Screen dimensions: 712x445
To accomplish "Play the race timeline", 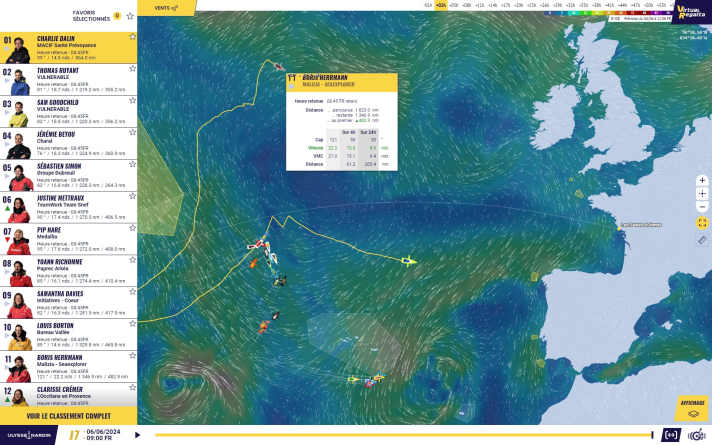I will coord(138,435).
